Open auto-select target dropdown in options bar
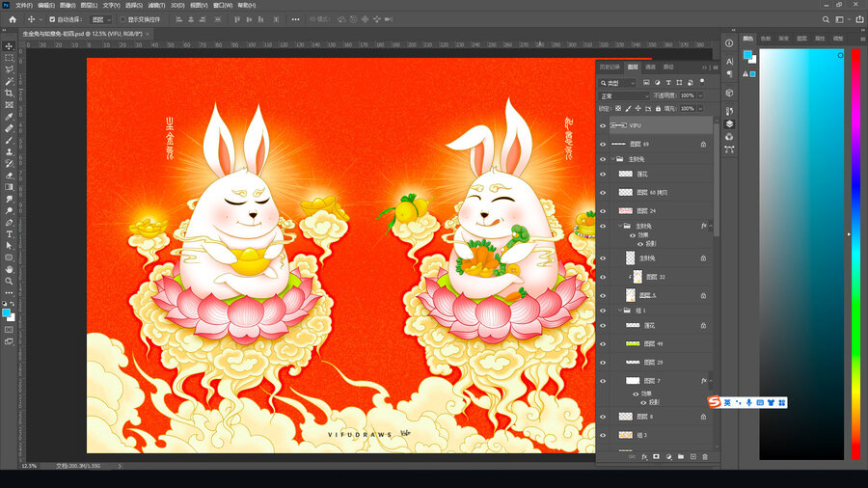Viewport: 868px width, 488px height. 100,19
